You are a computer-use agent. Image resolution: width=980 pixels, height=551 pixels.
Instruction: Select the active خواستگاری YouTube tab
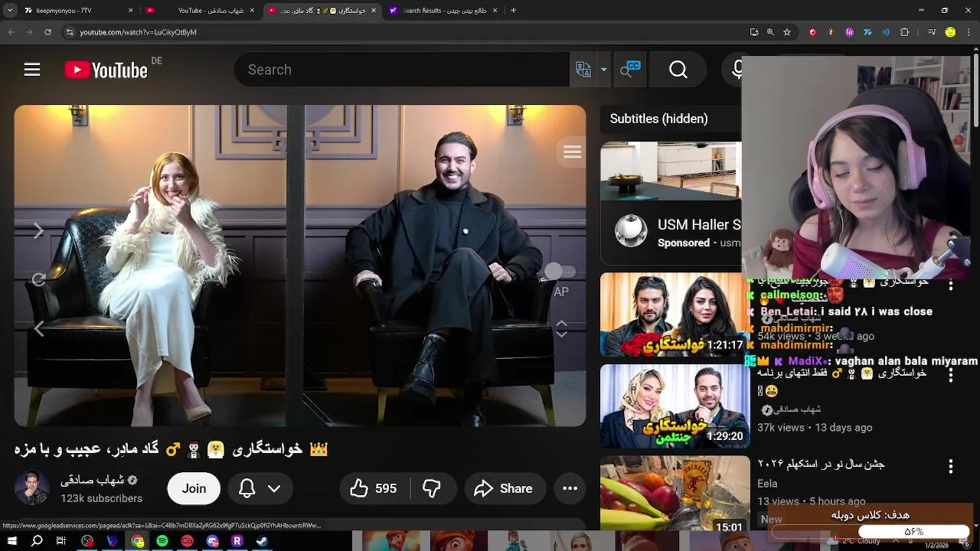coord(322,11)
